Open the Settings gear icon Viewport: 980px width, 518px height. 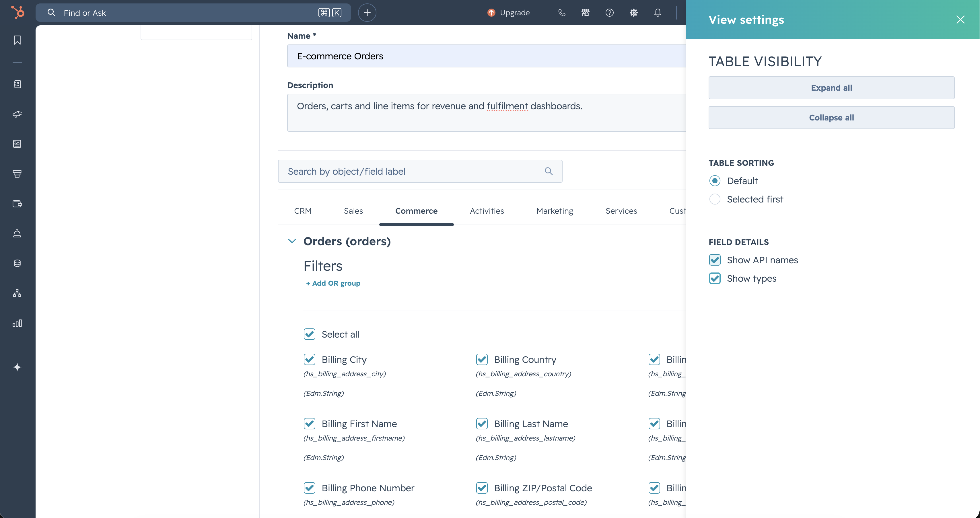pos(633,13)
